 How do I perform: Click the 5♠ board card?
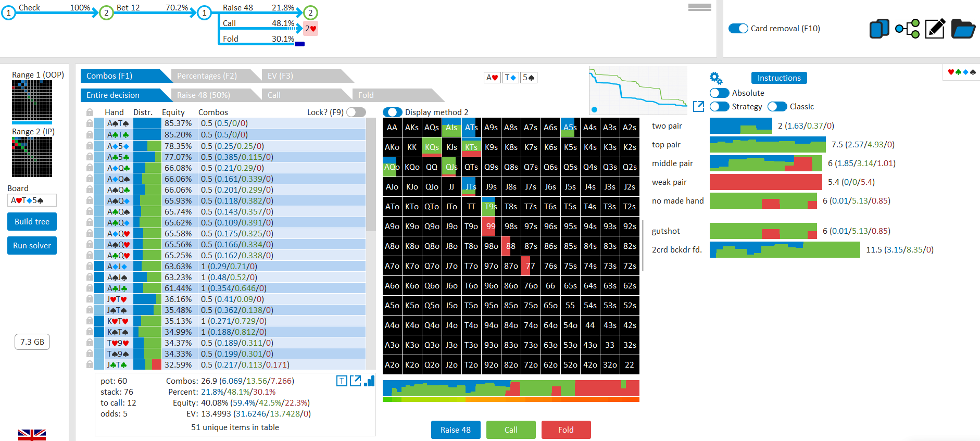click(529, 78)
